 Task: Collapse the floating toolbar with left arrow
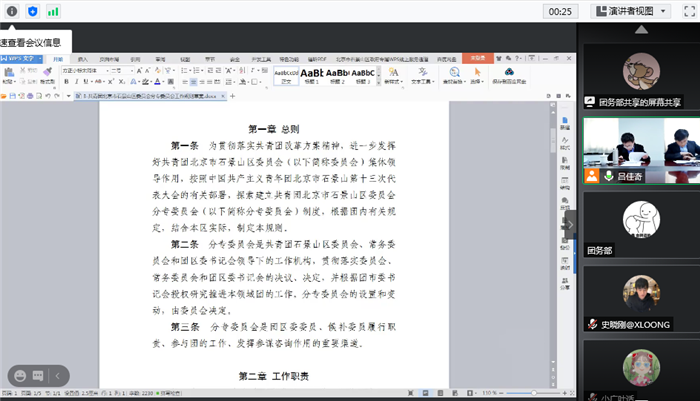click(58, 375)
